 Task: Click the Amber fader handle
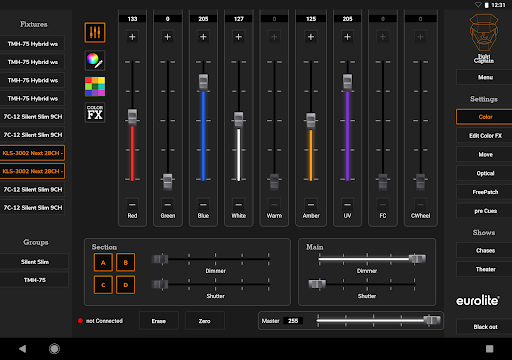311,121
